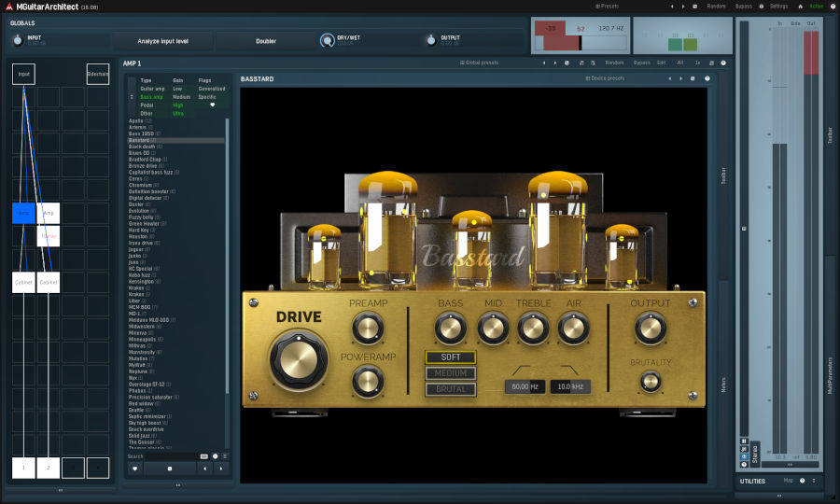Click the favorites heart icon below the amp list
The width and height of the screenshot is (840, 504).
click(x=135, y=468)
